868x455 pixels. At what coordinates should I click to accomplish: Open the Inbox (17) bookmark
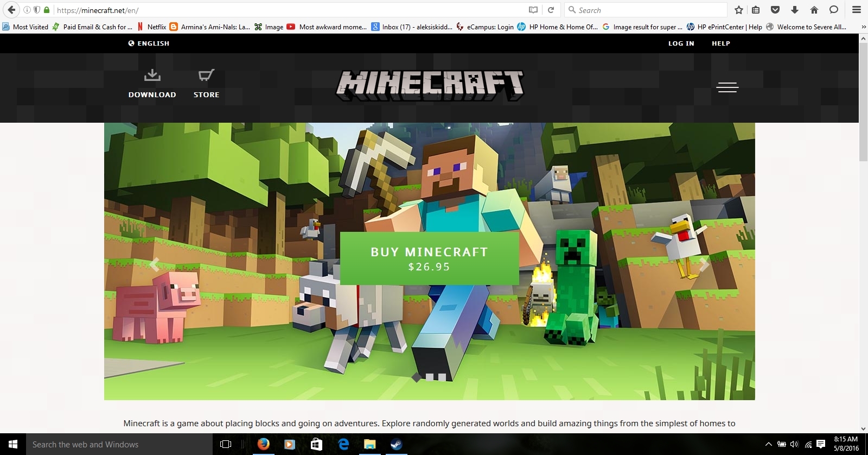(x=412, y=27)
